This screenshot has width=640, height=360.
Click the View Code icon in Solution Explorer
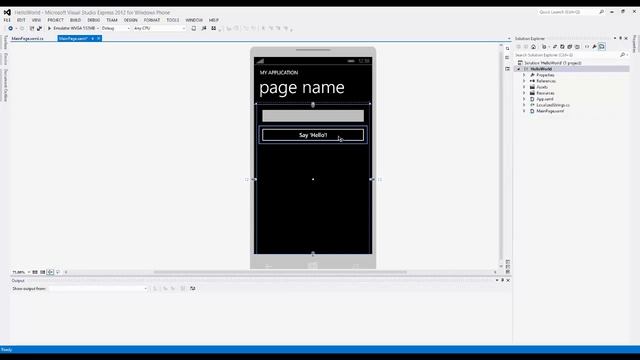pyautogui.click(x=587, y=47)
